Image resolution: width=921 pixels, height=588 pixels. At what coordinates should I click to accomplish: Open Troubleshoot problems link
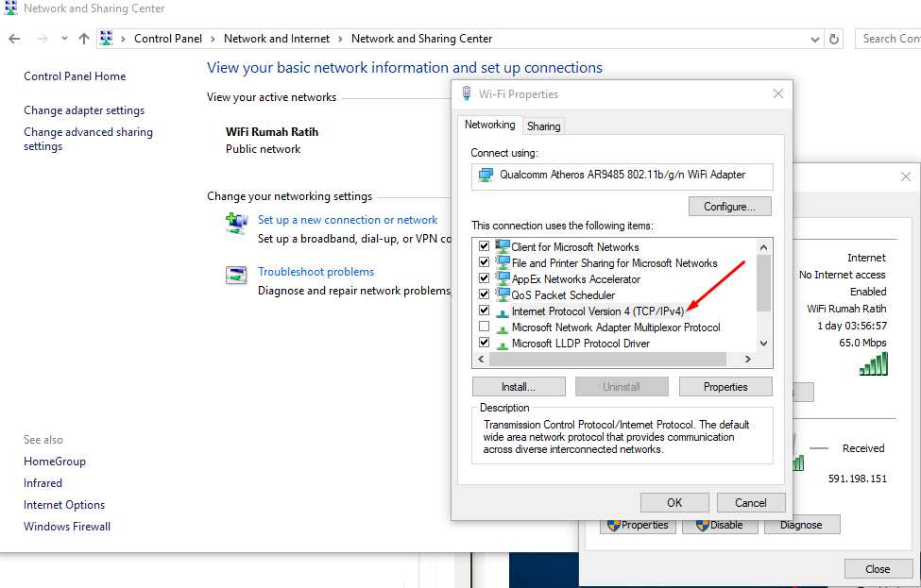[x=316, y=272]
